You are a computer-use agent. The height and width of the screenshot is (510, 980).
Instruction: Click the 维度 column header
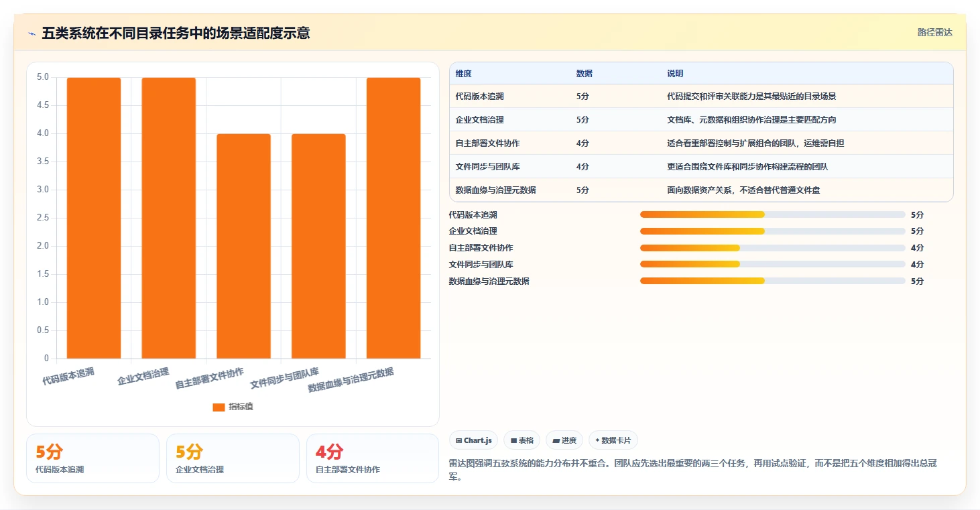pyautogui.click(x=463, y=74)
